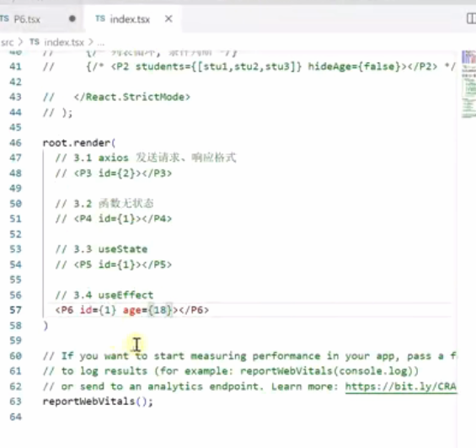
Task: Click the reportWebVitals(); call
Action: (x=98, y=402)
